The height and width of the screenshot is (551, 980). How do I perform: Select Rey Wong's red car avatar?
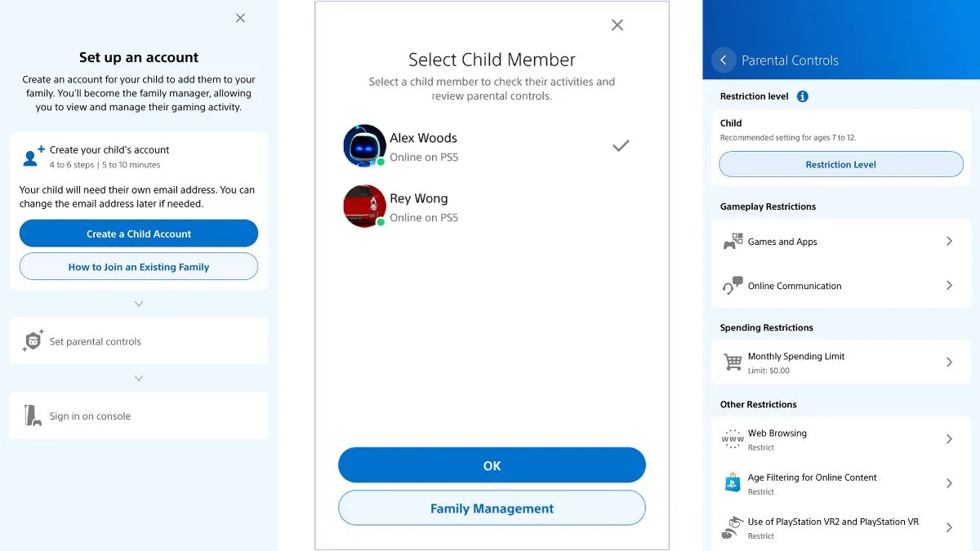(364, 206)
